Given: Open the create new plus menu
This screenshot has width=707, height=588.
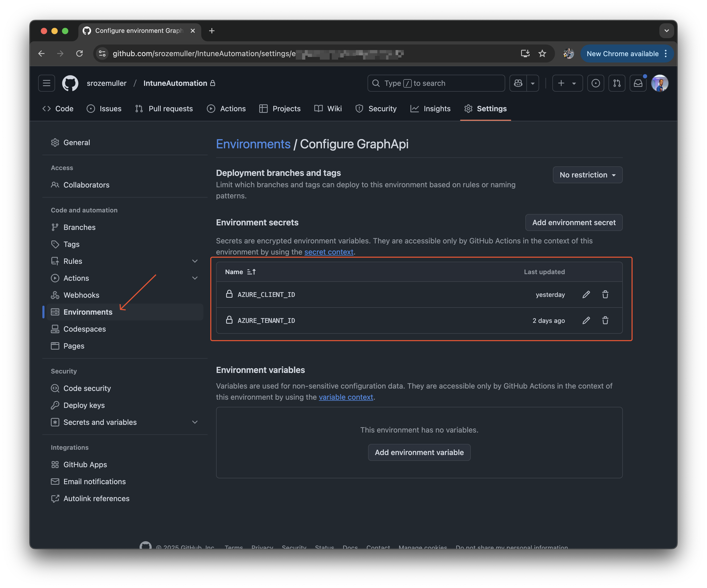Looking at the screenshot, I should point(567,83).
